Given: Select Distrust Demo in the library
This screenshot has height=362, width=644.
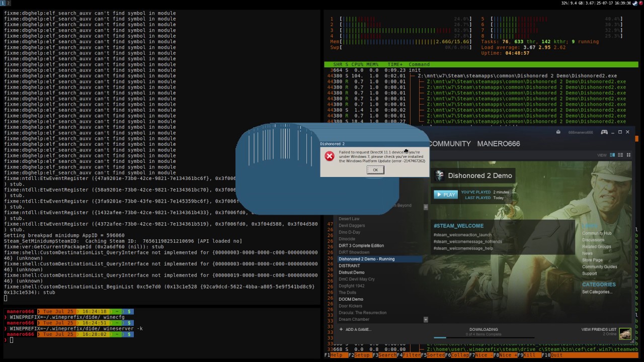Looking at the screenshot, I should [352, 273].
